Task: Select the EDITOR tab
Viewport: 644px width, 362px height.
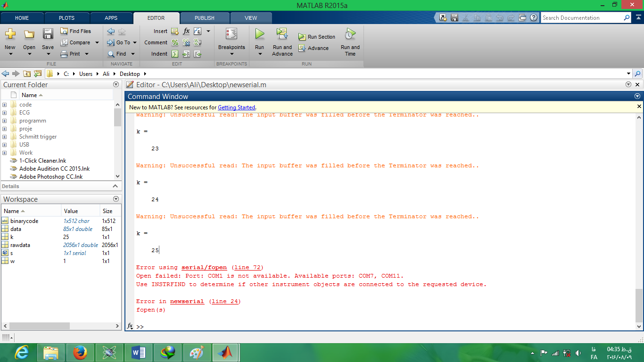Action: (156, 18)
